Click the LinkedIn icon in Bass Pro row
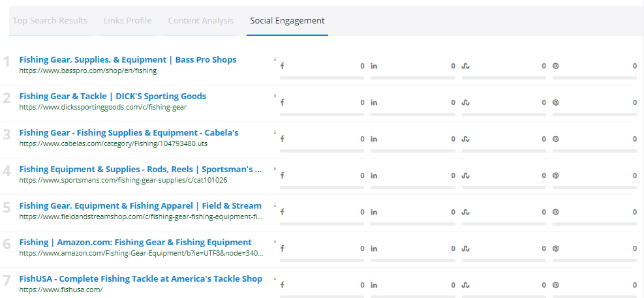 (x=374, y=66)
